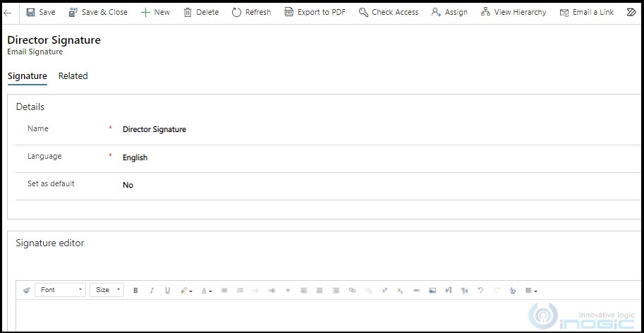644x333 pixels.
Task: Click the Name field Director Signature
Action: (x=154, y=130)
